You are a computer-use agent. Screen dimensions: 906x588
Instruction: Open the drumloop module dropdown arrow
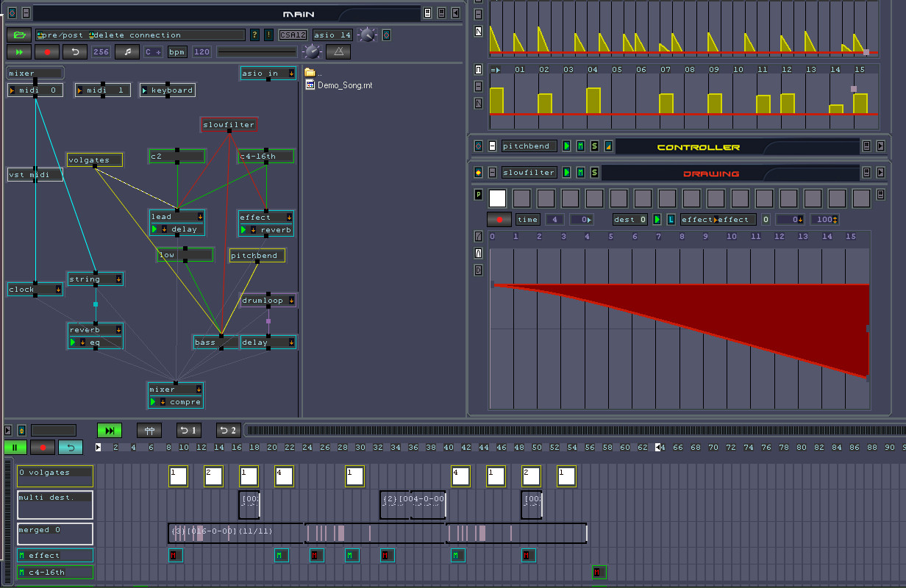click(291, 301)
